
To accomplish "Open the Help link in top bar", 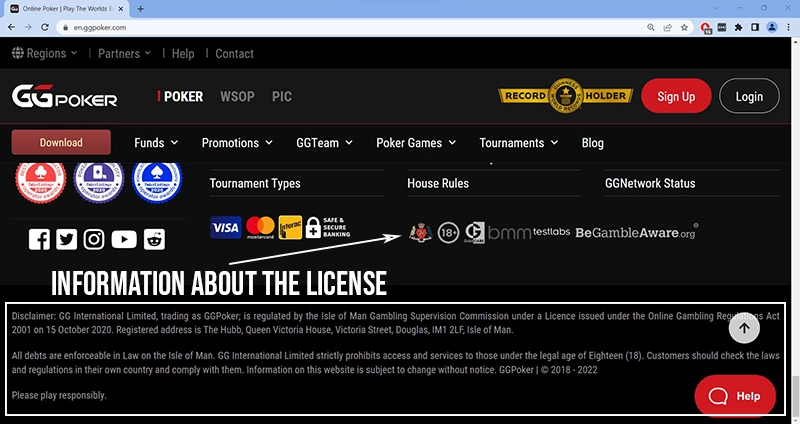I will click(x=183, y=53).
